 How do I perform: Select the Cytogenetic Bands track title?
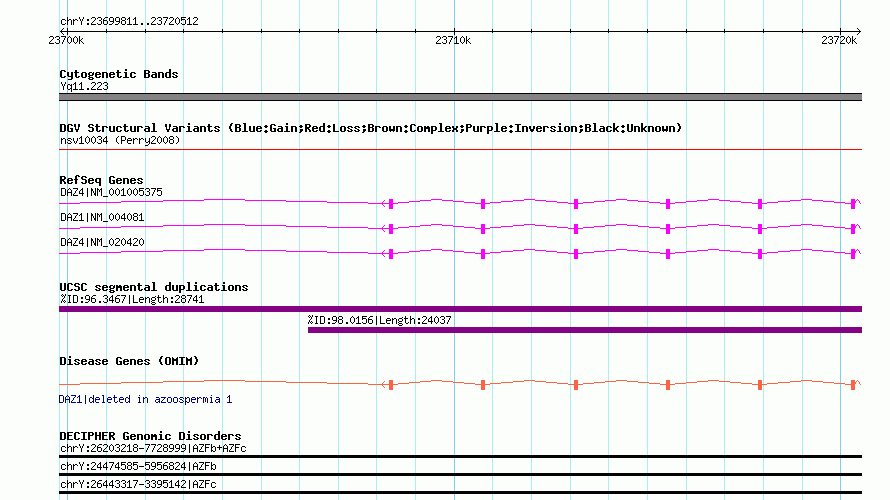pos(119,74)
